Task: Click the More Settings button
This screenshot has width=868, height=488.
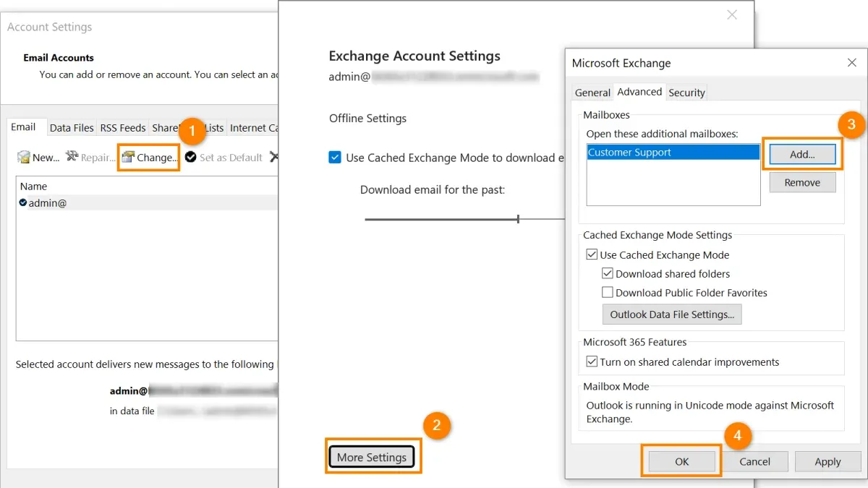Action: 372,457
